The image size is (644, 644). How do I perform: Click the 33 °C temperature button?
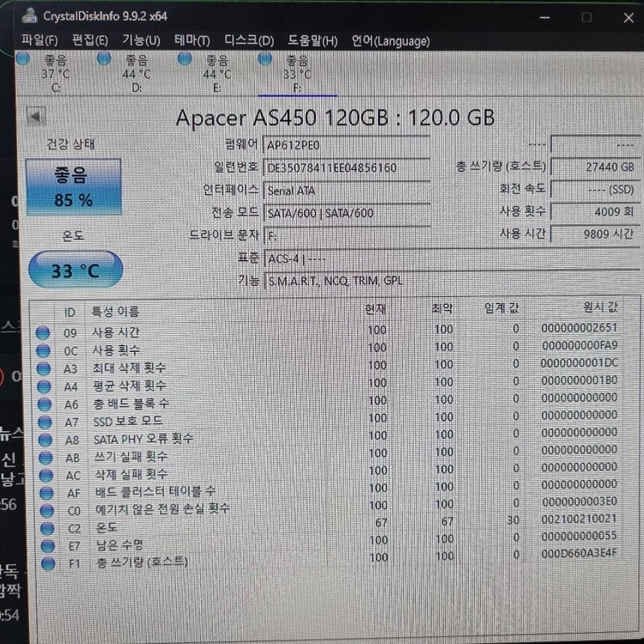pyautogui.click(x=76, y=270)
